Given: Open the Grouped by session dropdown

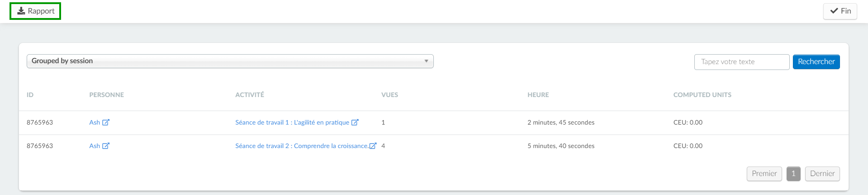Looking at the screenshot, I should [x=230, y=61].
